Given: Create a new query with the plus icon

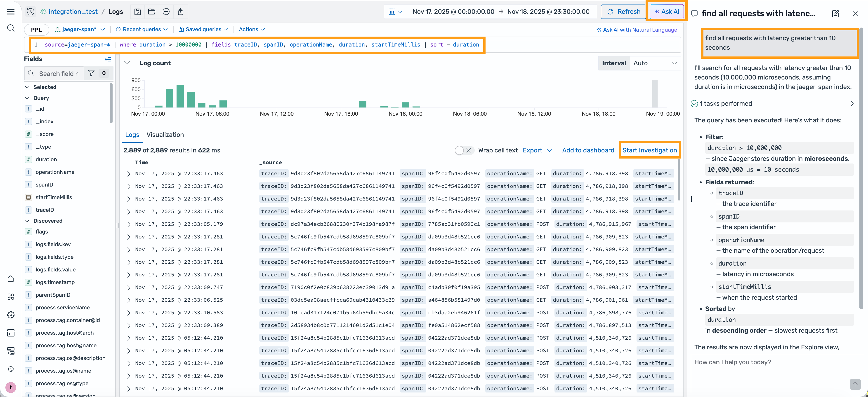Looking at the screenshot, I should [166, 12].
